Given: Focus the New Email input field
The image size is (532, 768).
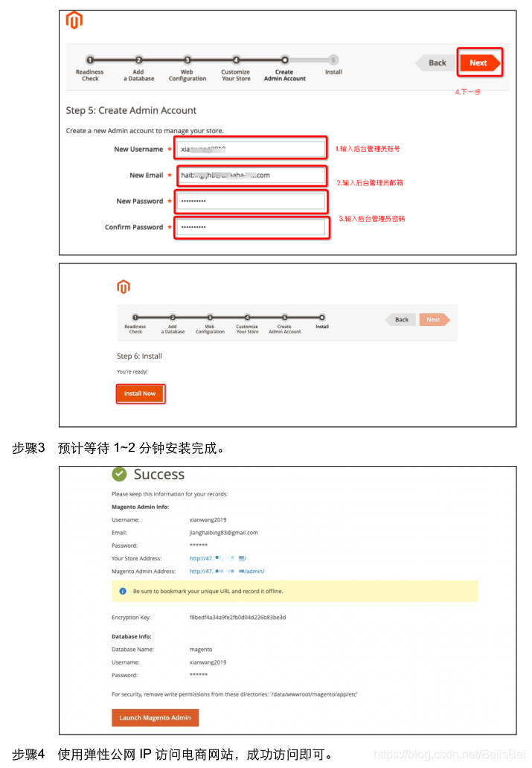Looking at the screenshot, I should click(x=251, y=175).
